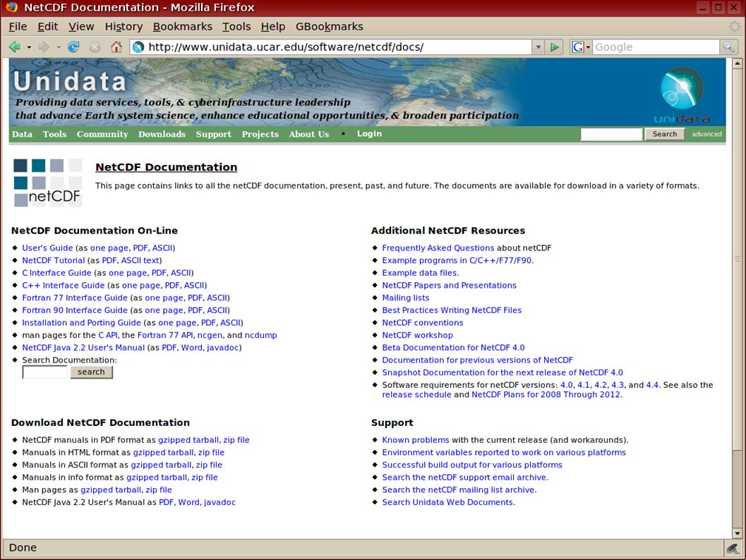Click the vertical scrollbar thumb
Screen dimensions: 746x560
[x=737, y=259]
